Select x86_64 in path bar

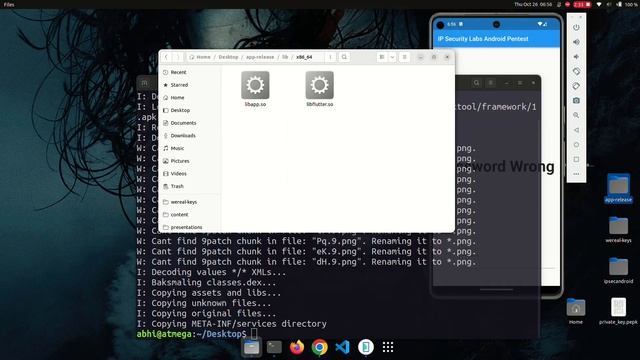(x=304, y=57)
